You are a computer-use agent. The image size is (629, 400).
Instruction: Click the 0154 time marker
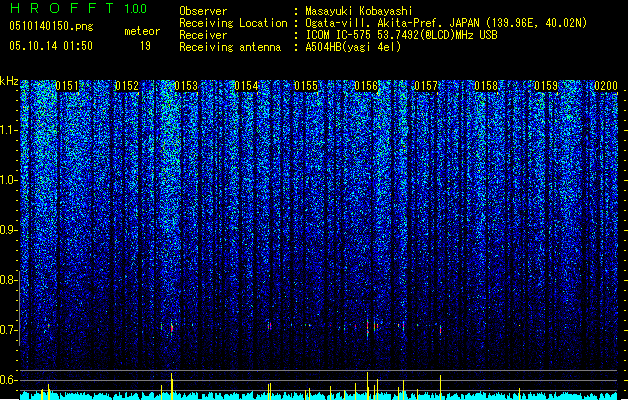tap(247, 86)
